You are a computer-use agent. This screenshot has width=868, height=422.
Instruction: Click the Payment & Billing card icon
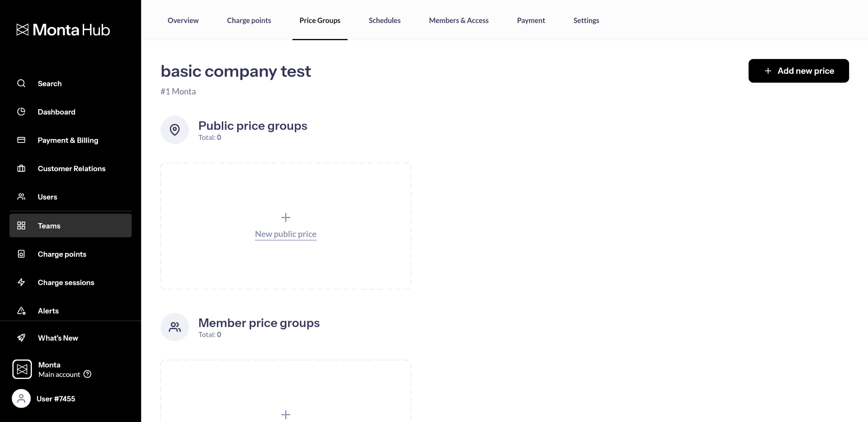pos(21,140)
